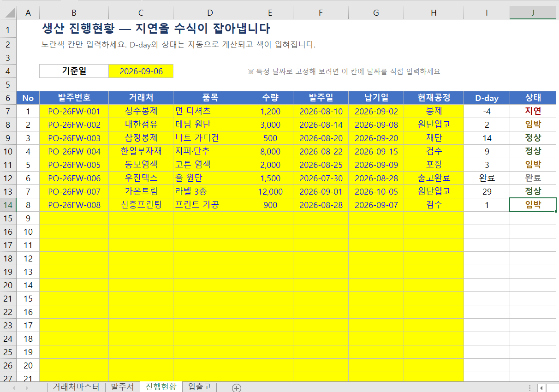559x392 pixels.
Task: Select the 거래처 header cell
Action: 141,98
